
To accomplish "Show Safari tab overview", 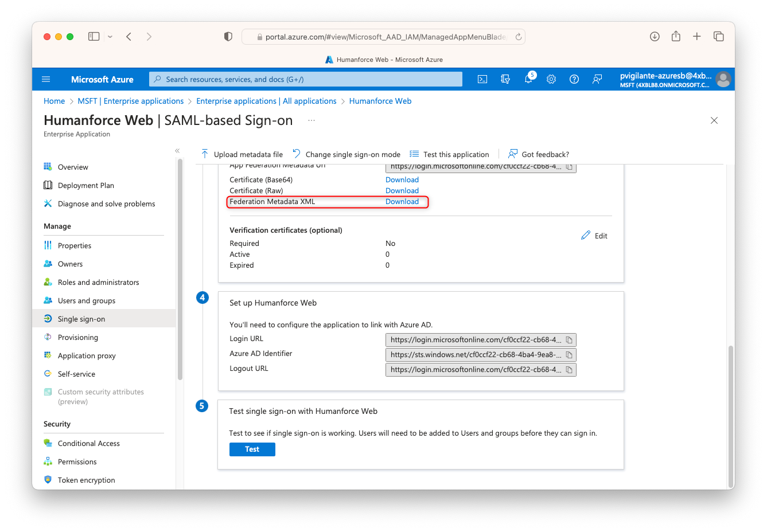I will (718, 37).
